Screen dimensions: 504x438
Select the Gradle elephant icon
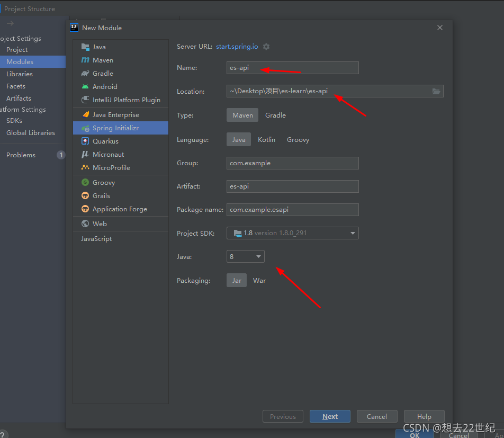pyautogui.click(x=85, y=73)
